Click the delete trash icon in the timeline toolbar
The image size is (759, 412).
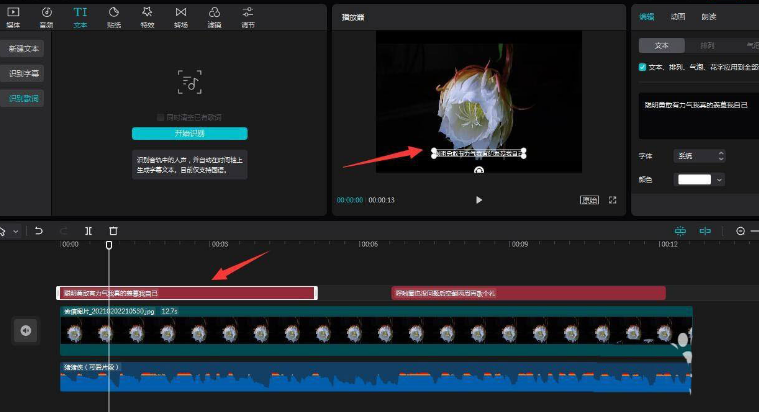[113, 231]
